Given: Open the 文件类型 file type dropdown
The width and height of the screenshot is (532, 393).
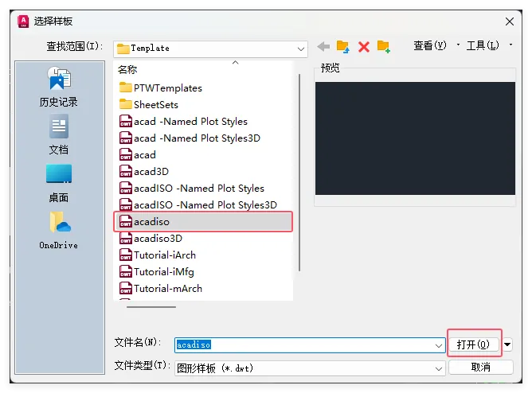Looking at the screenshot, I should [438, 368].
